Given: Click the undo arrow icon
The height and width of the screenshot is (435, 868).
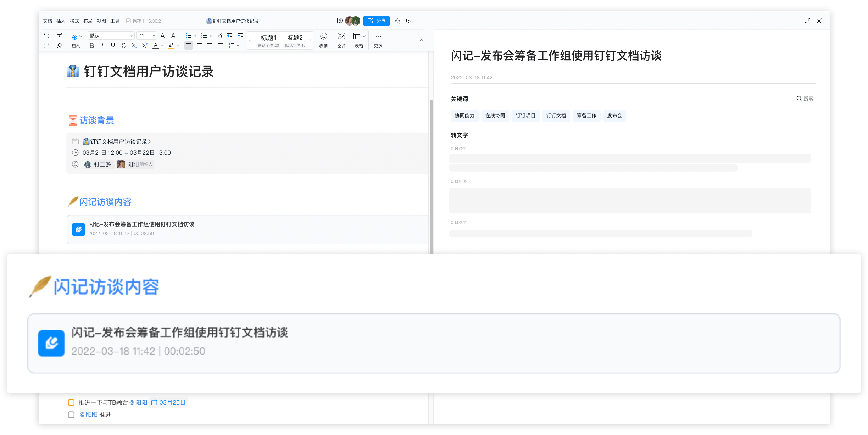Looking at the screenshot, I should [46, 35].
